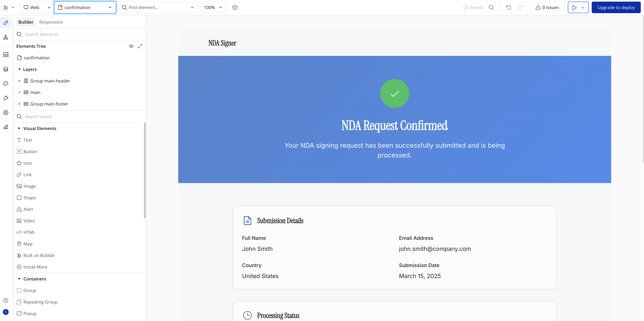Click the Preview play button
The height and width of the screenshot is (321, 644).
pos(574,8)
